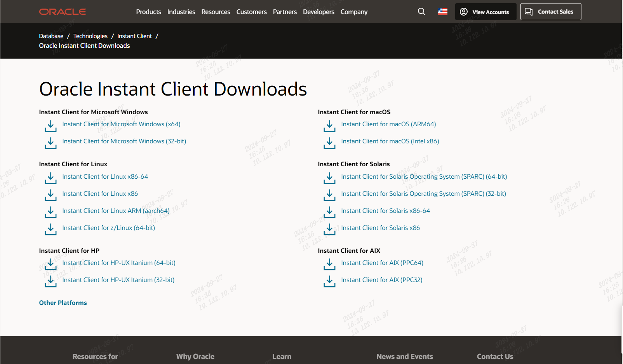
Task: Click download icon for HP-UX Itanium (32-bit)
Action: 50,281
